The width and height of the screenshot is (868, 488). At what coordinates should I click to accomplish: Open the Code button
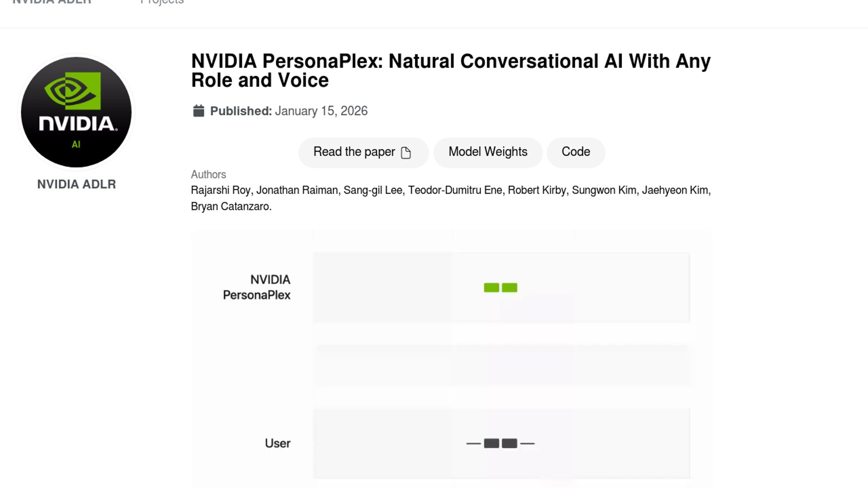tap(576, 152)
